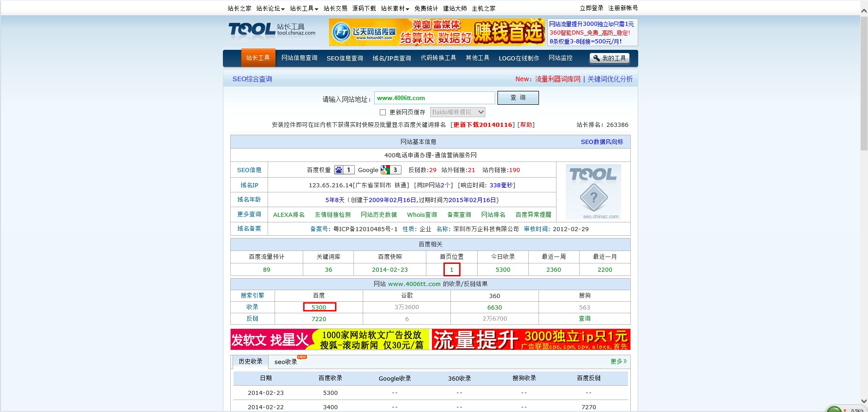The height and width of the screenshot is (412, 868).
Task: Click the 百度快照 2014-02-23 value
Action: coord(390,270)
